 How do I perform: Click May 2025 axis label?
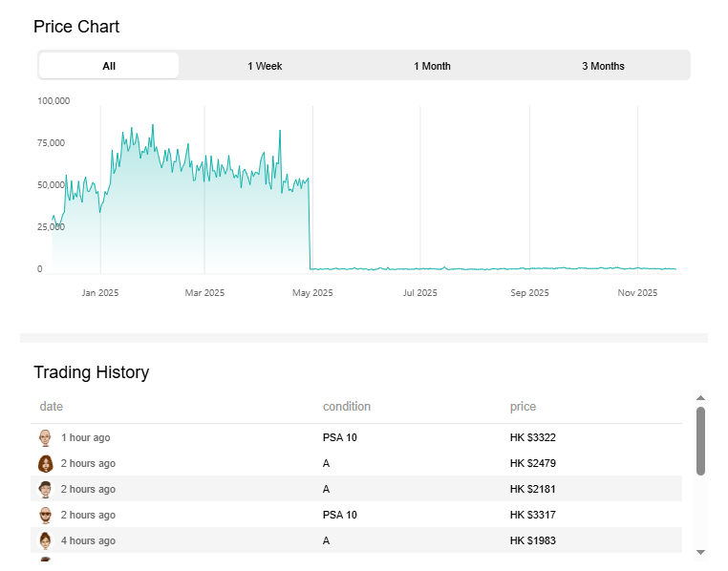[312, 293]
